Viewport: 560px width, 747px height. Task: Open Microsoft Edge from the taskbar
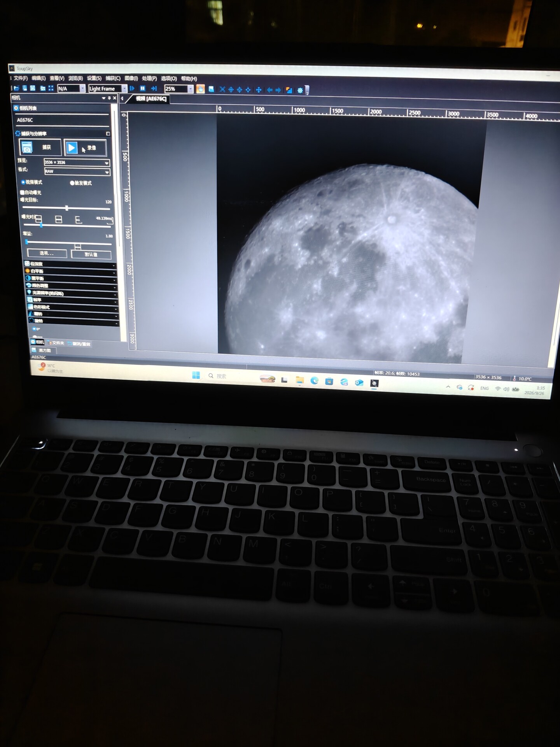314,381
